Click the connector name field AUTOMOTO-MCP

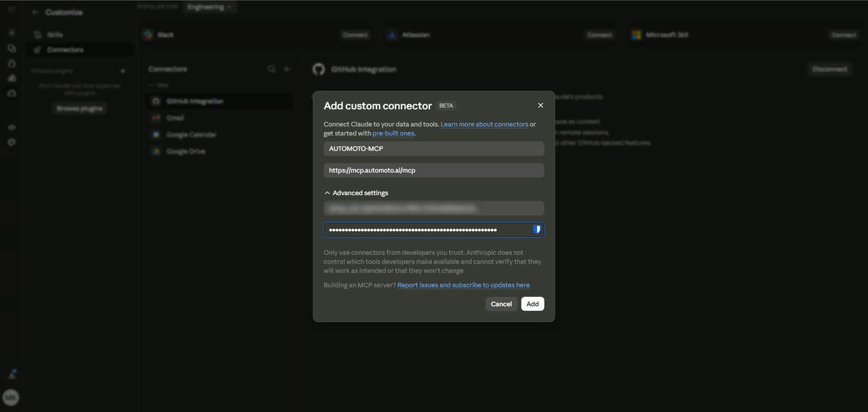click(434, 148)
